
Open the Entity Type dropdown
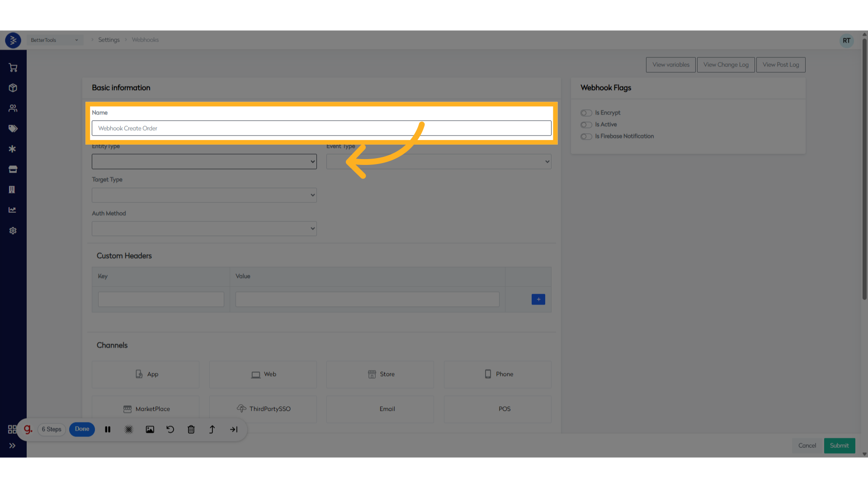204,161
